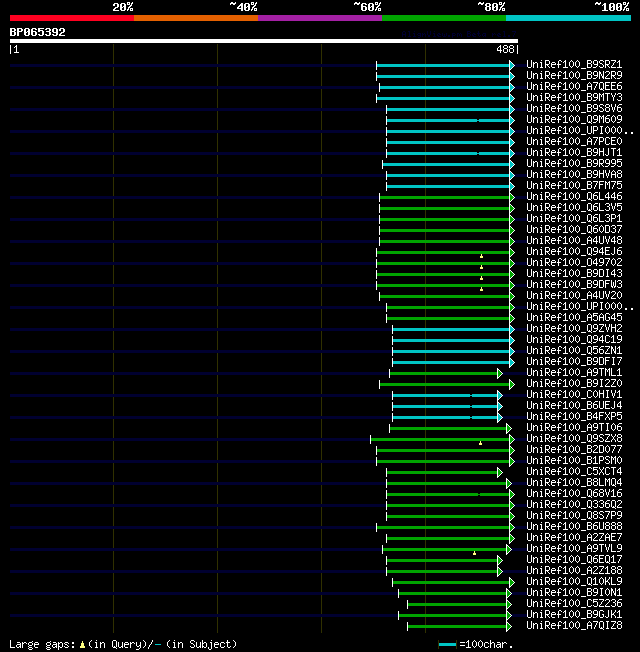This screenshot has width=640, height=652.
Task: Click the cyan alignment bar of UniRef100_B6UEJ4
Action: coord(445,406)
